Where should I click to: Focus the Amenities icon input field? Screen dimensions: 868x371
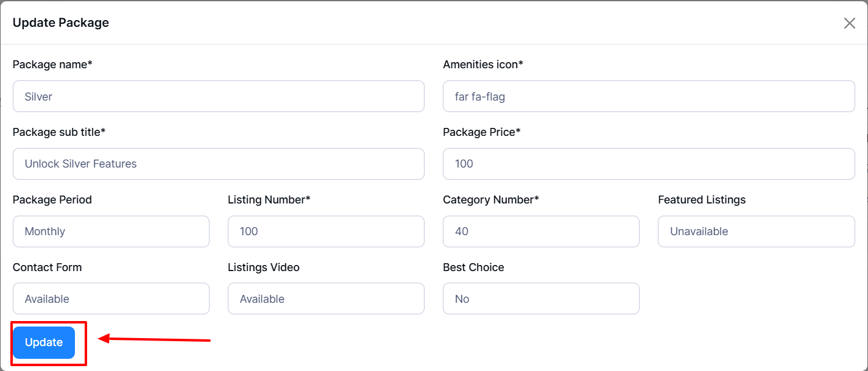[649, 96]
